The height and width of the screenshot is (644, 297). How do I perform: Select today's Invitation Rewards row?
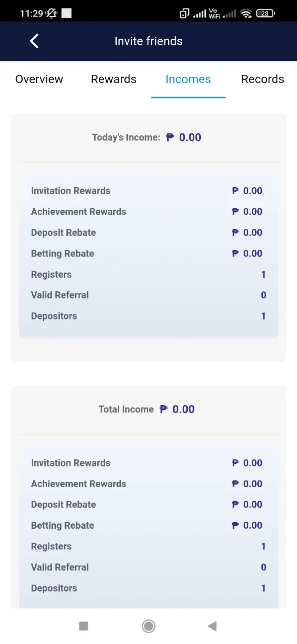(x=148, y=191)
